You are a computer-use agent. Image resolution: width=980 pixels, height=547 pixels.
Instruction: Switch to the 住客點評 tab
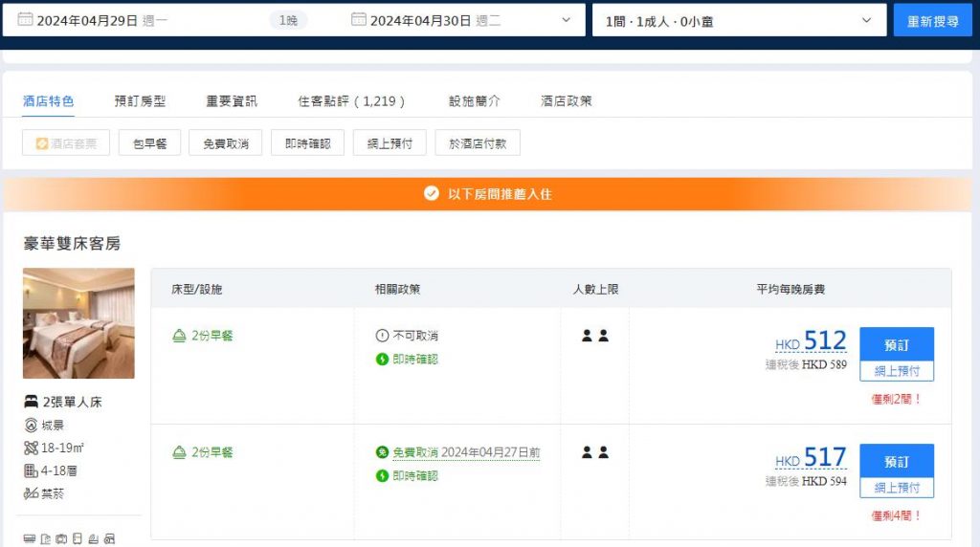pyautogui.click(x=351, y=100)
